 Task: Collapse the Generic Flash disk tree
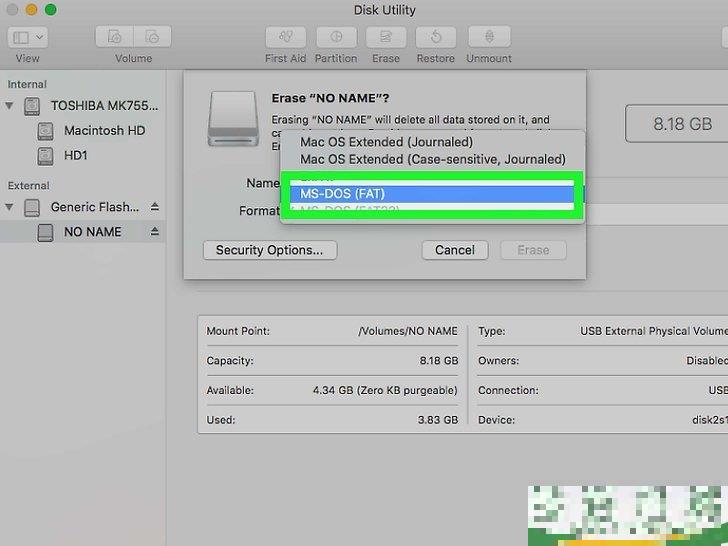(x=10, y=207)
